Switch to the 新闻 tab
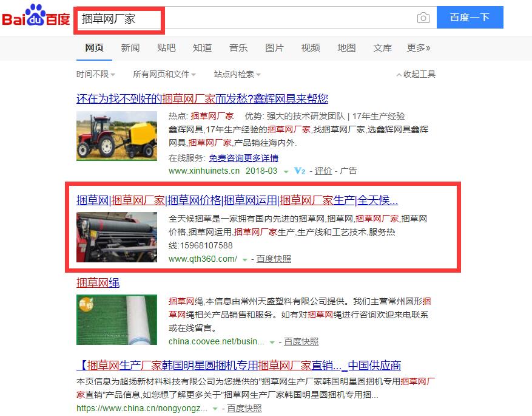Image resolution: width=532 pixels, height=416 pixels. (130, 48)
